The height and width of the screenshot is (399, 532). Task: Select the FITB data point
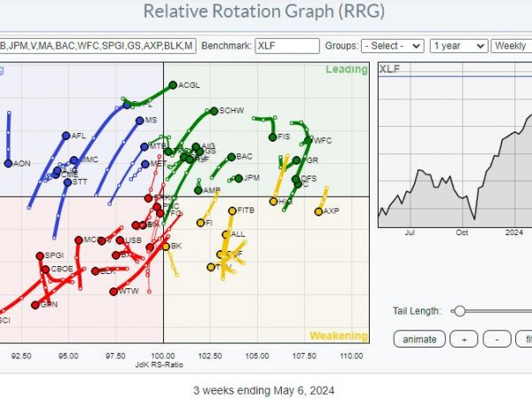[x=232, y=211]
